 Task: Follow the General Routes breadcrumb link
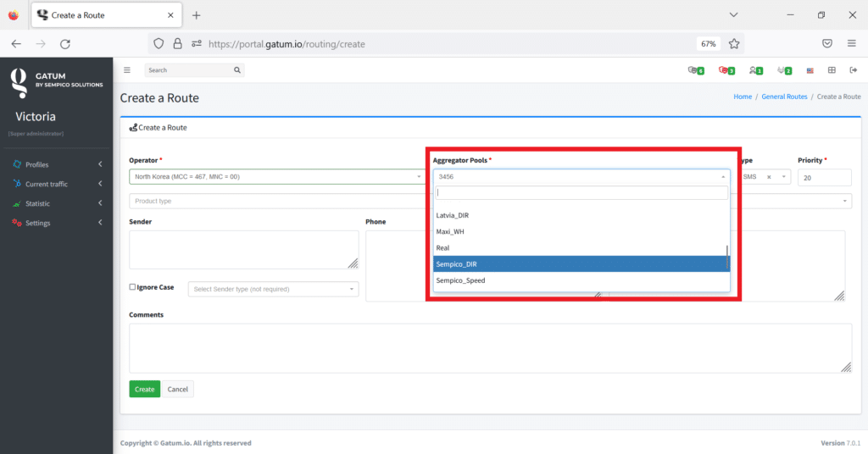coord(784,97)
